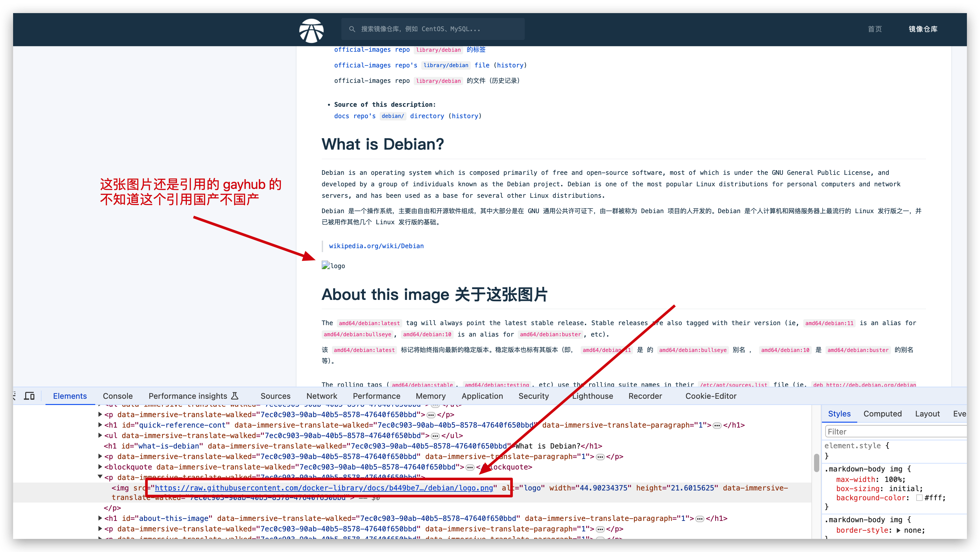Click the About this image 关于这张图片 heading
Viewport: 980px width, 552px height.
coord(434,294)
